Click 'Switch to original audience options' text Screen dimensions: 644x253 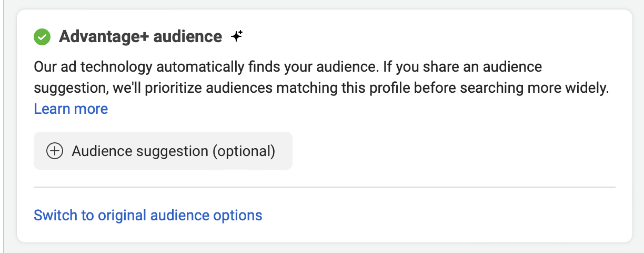pyautogui.click(x=148, y=216)
